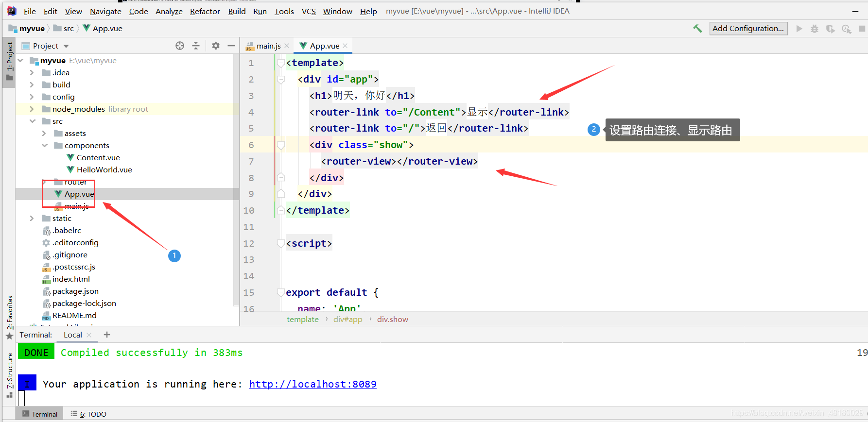Image resolution: width=868 pixels, height=422 pixels.
Task: Open the Project view dropdown
Action: tap(66, 46)
